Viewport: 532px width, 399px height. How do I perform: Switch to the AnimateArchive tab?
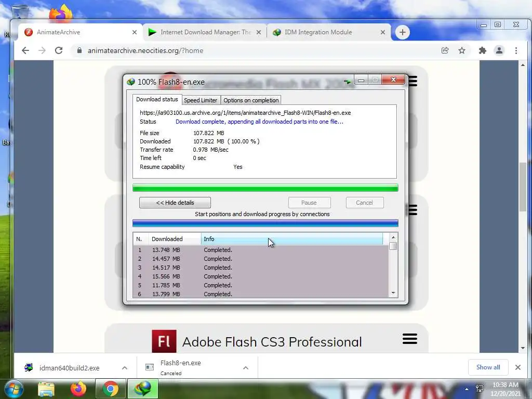pyautogui.click(x=79, y=32)
